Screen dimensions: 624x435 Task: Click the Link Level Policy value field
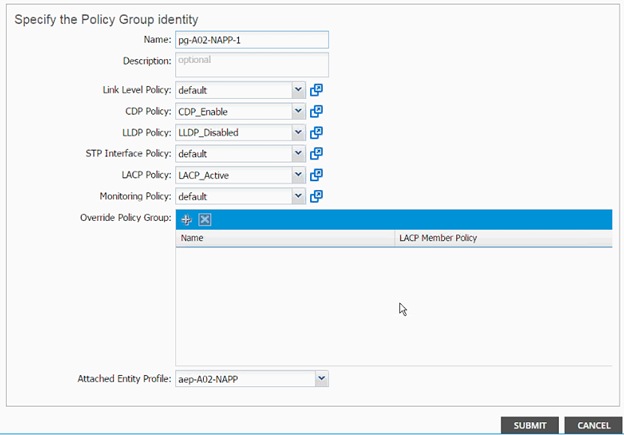[234, 90]
